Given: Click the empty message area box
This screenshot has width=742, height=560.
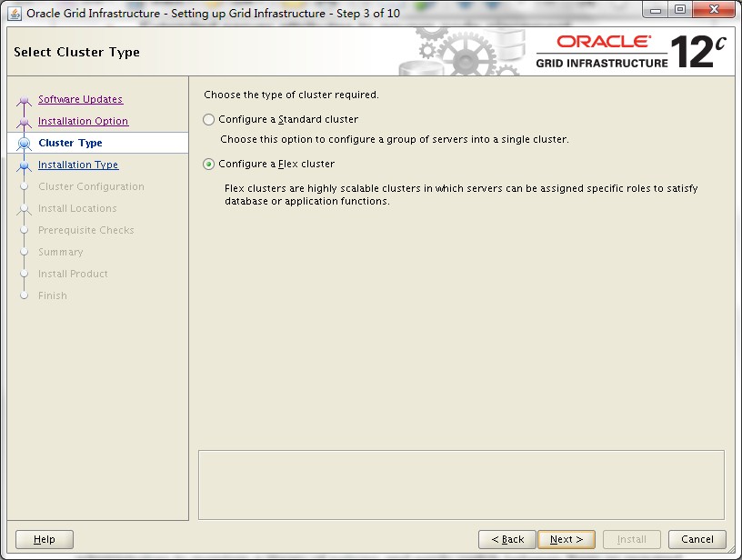Looking at the screenshot, I should [x=461, y=485].
